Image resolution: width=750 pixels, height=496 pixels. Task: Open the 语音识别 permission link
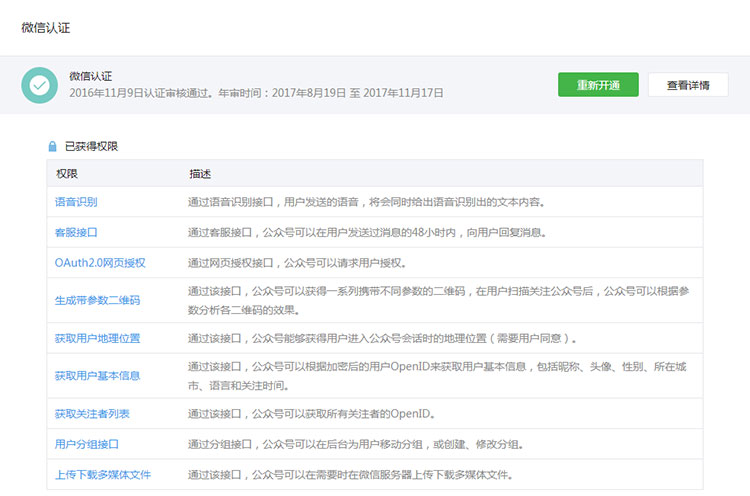coord(76,202)
